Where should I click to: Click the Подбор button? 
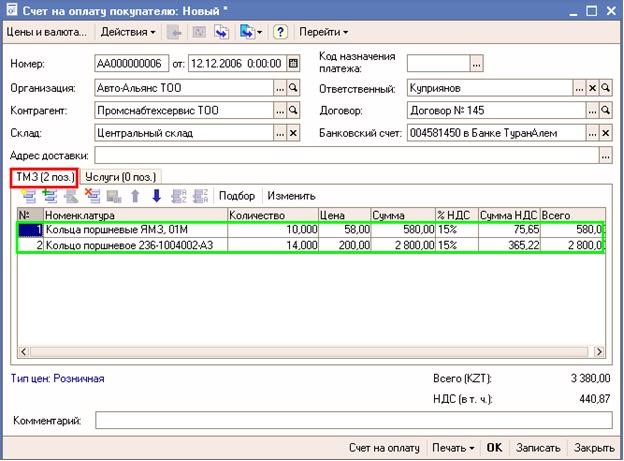click(x=237, y=196)
